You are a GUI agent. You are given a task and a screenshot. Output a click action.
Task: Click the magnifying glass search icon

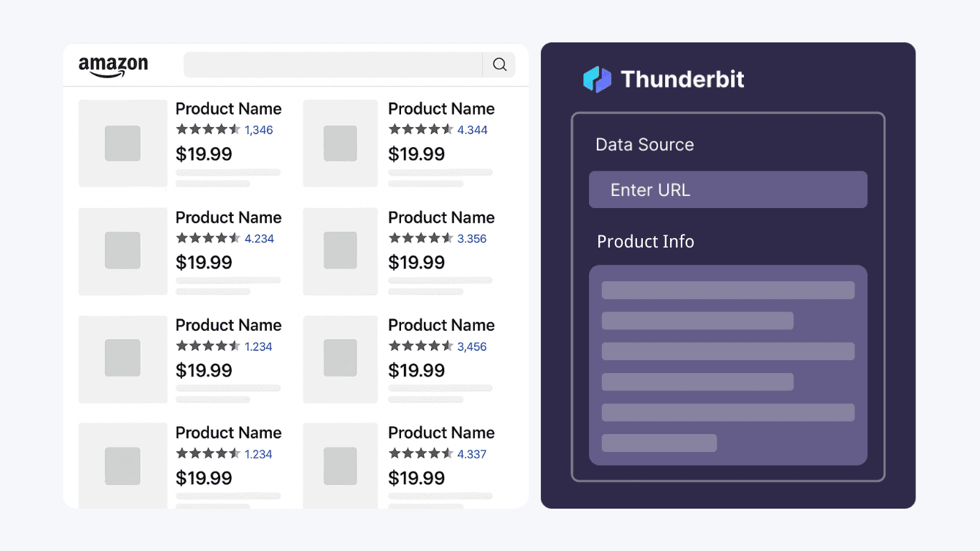pos(499,65)
